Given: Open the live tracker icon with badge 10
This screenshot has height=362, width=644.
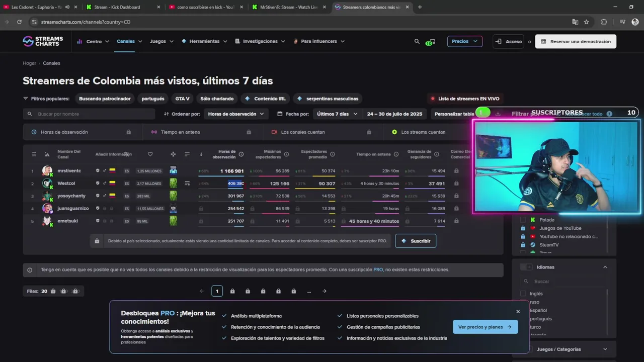Looking at the screenshot, I should pos(430,42).
